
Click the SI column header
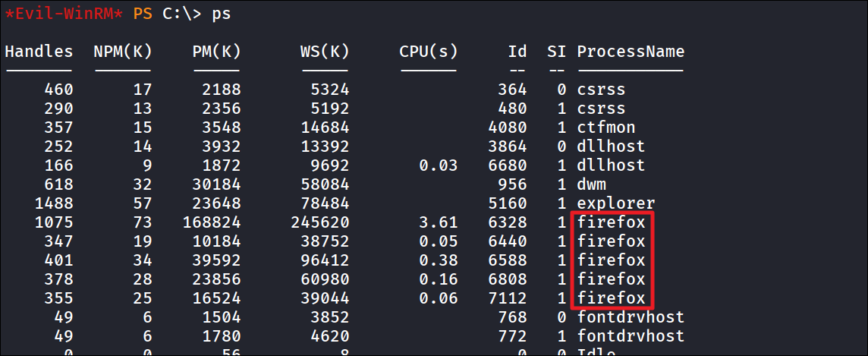[556, 52]
